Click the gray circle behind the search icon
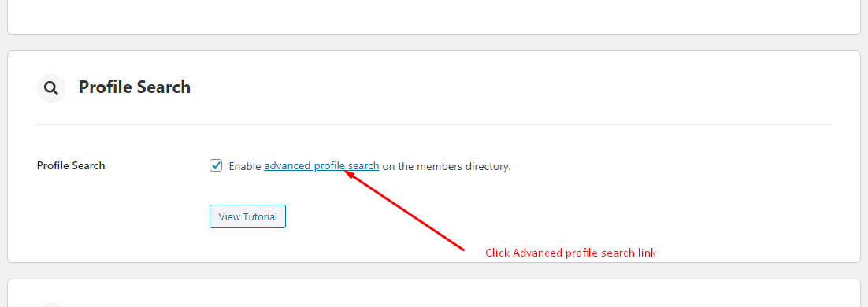This screenshot has width=868, height=307. [x=51, y=88]
